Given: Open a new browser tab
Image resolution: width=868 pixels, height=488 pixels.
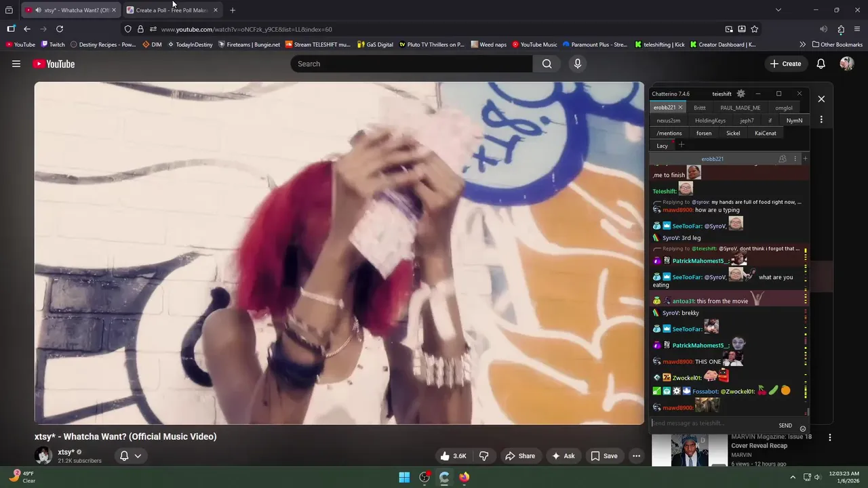Looking at the screenshot, I should coord(233,10).
